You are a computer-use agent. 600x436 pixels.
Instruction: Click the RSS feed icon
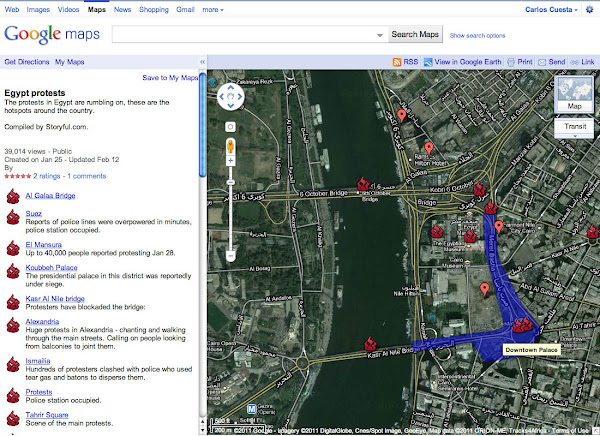[397, 62]
